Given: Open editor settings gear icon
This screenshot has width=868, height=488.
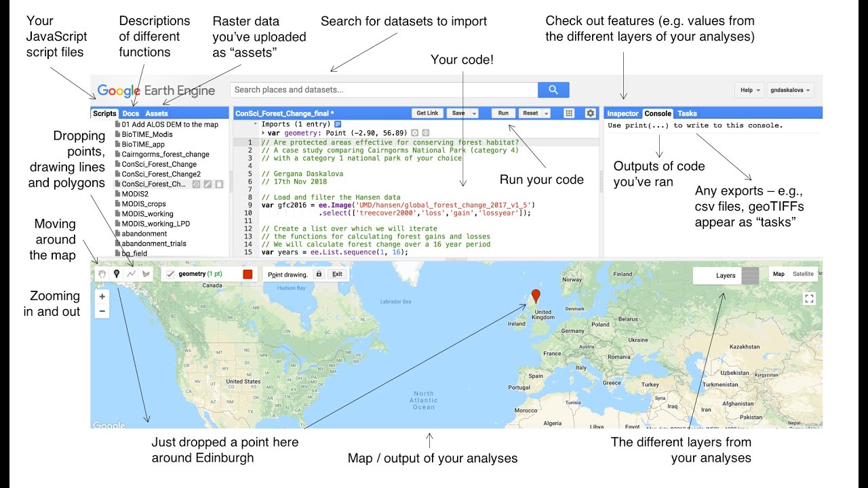Looking at the screenshot, I should click(590, 113).
